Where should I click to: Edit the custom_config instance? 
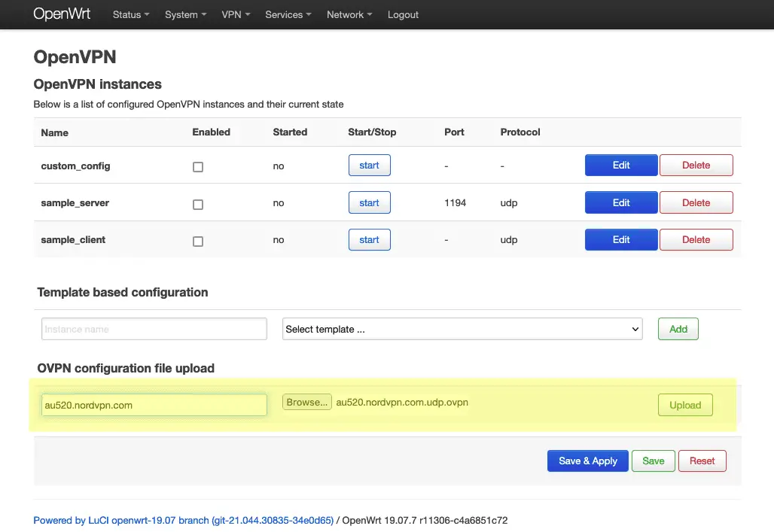click(621, 166)
